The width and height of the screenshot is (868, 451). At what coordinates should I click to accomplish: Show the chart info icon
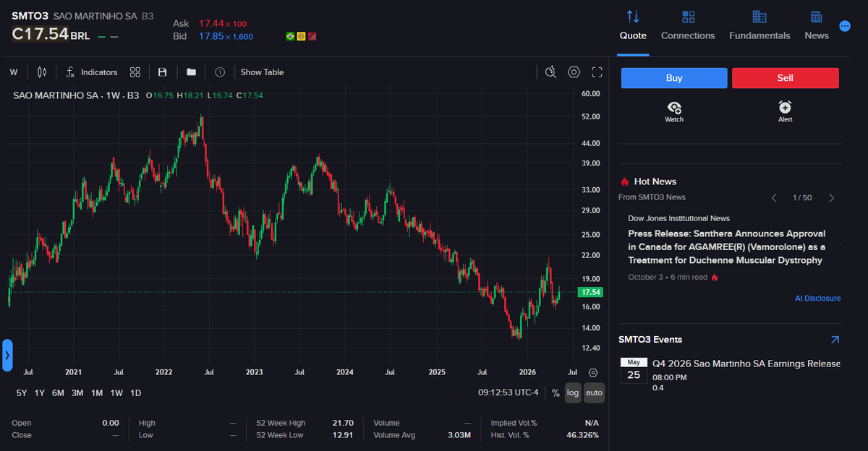[220, 72]
